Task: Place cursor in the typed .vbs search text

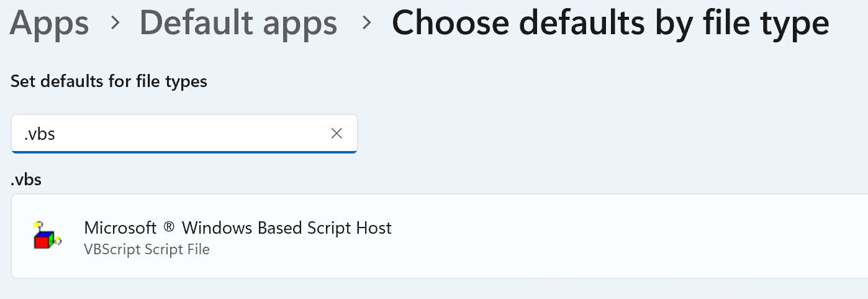Action: tap(40, 134)
